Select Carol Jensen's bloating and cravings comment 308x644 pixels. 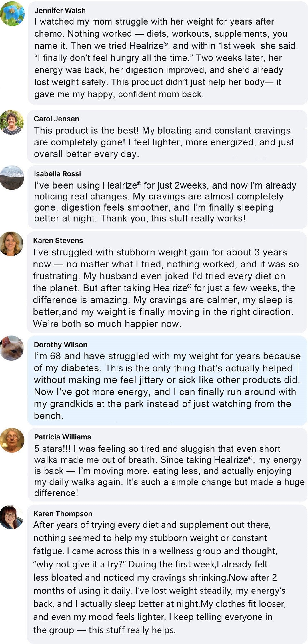point(163,142)
